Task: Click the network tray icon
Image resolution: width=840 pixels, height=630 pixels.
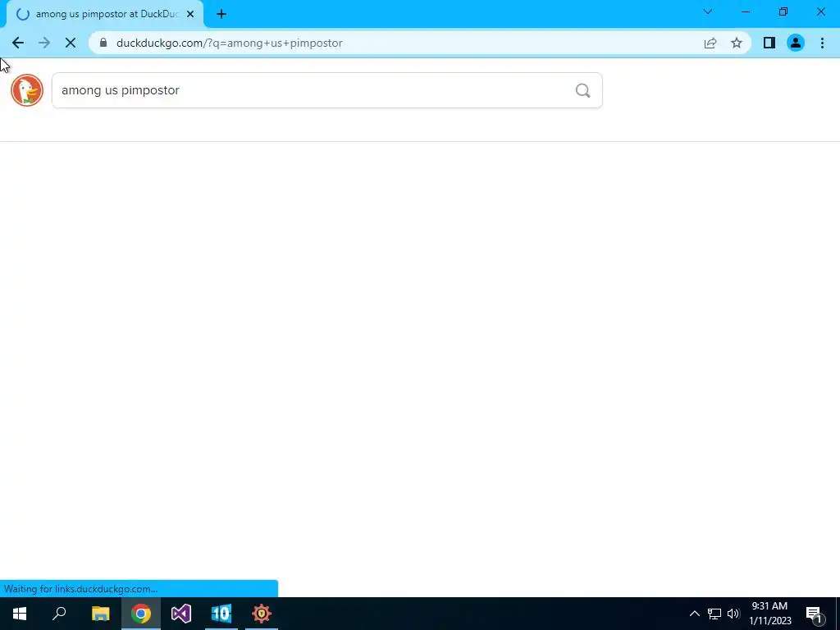Action: pyautogui.click(x=714, y=614)
